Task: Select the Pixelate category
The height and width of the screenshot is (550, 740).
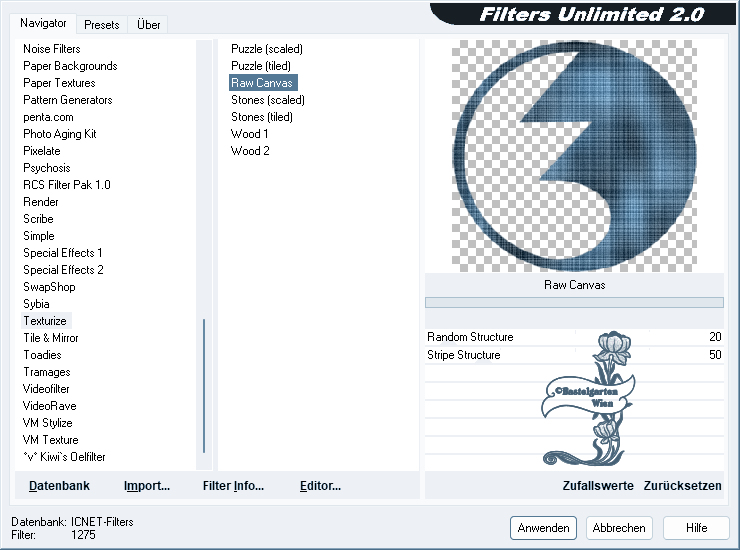Action: tap(42, 151)
